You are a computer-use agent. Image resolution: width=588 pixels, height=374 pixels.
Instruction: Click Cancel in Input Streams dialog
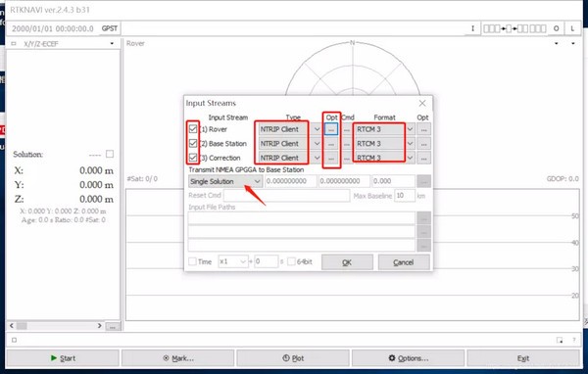click(404, 262)
